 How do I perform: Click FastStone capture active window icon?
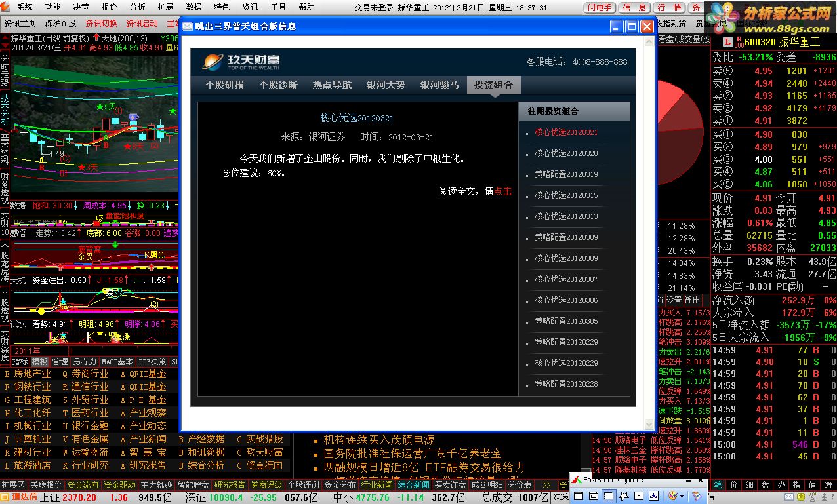tap(579, 496)
